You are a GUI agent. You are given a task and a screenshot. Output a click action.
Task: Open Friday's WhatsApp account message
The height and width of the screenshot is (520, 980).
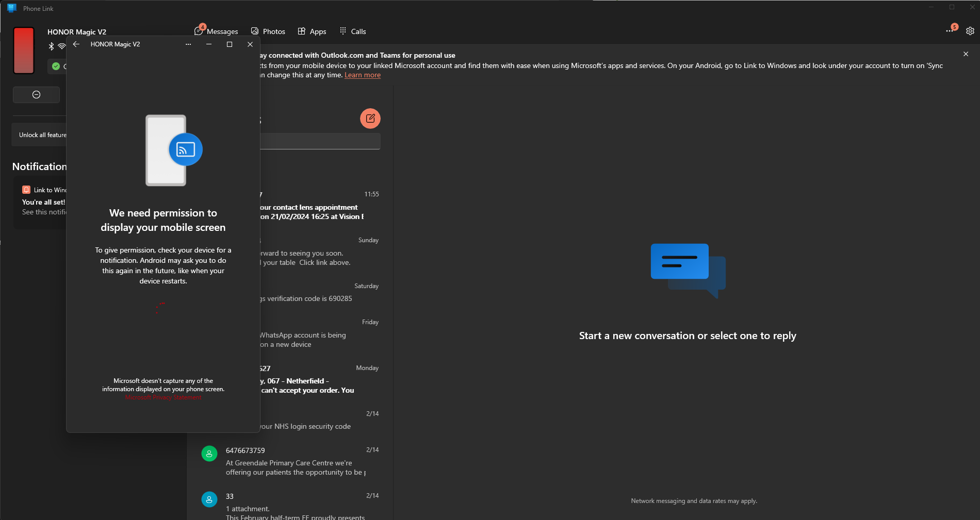click(x=319, y=334)
